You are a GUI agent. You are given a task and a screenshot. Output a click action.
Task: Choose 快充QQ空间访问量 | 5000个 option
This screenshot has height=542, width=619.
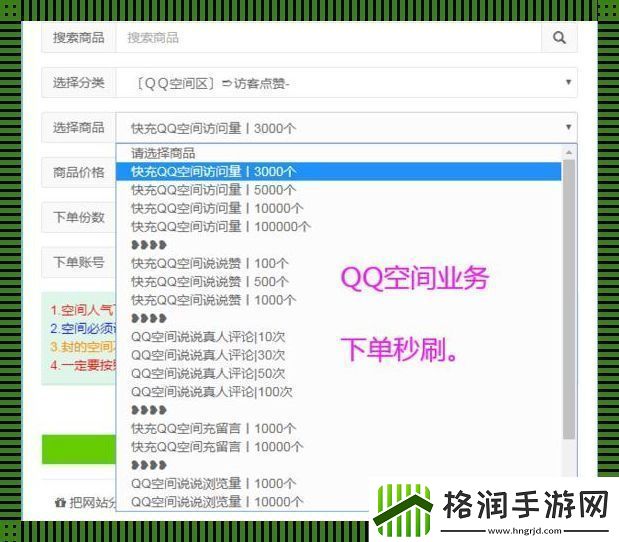point(338,190)
